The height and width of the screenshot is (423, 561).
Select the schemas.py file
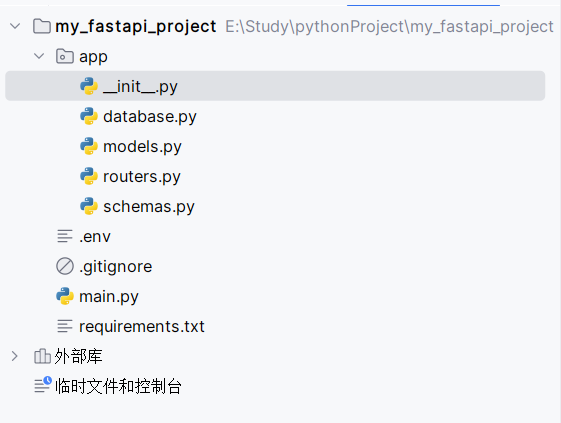pos(149,206)
